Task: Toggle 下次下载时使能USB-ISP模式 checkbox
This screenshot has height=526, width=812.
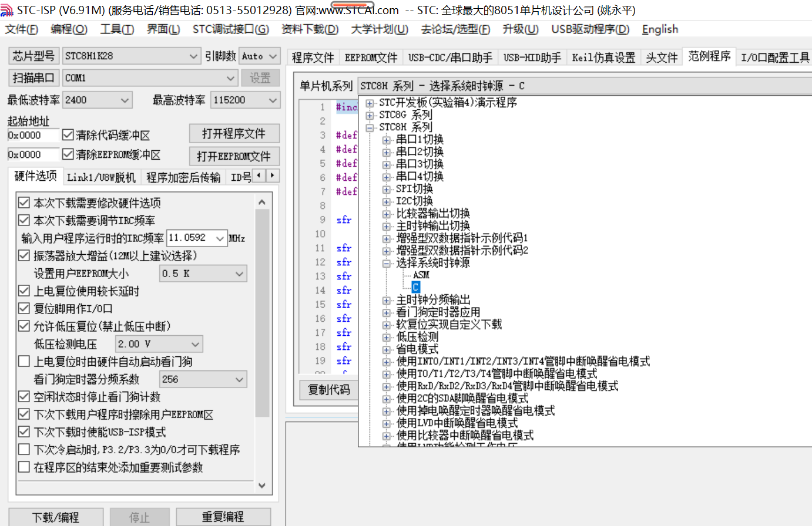Action: click(24, 432)
